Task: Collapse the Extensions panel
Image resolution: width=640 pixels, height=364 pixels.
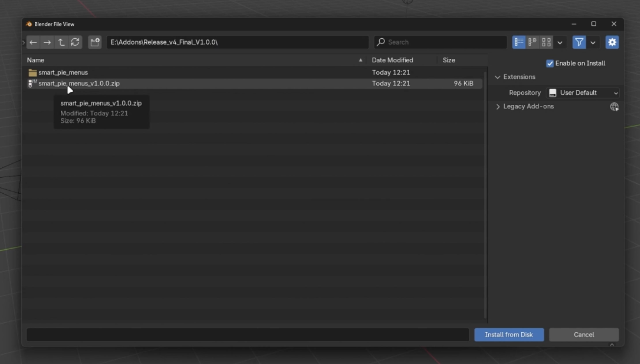Action: coord(498,77)
